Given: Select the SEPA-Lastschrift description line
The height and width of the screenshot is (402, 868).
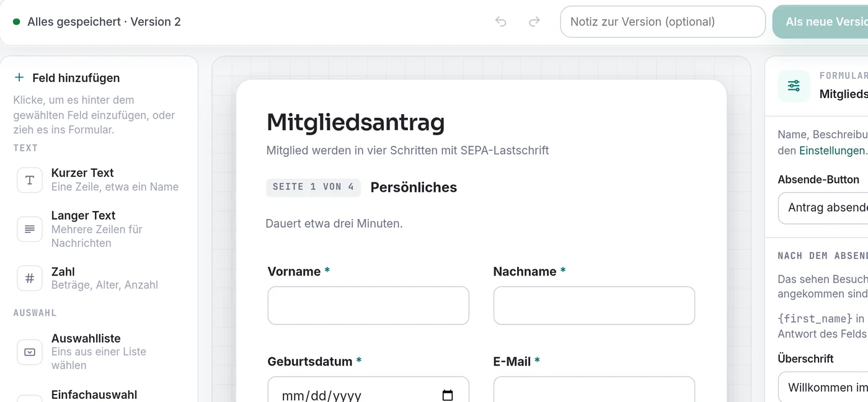Looking at the screenshot, I should tap(407, 150).
